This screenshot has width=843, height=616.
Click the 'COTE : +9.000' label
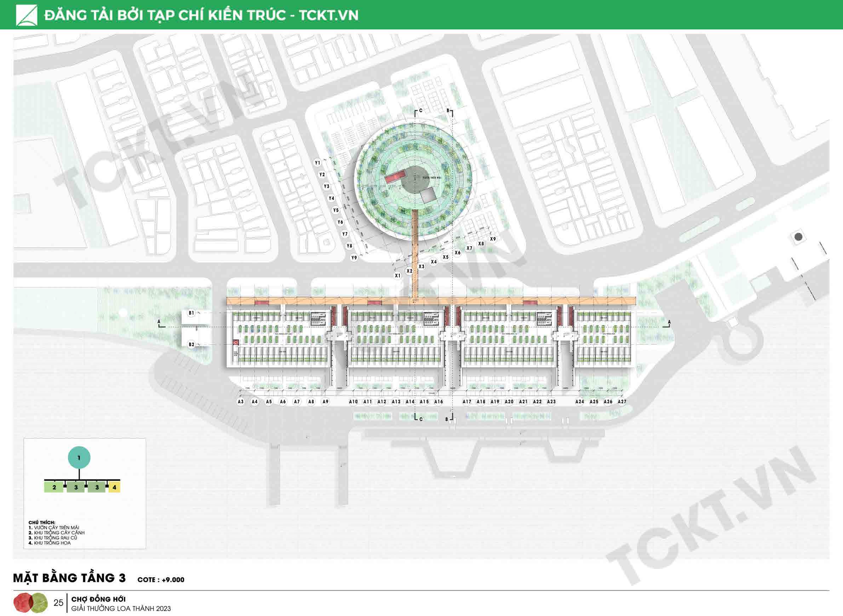point(161,580)
